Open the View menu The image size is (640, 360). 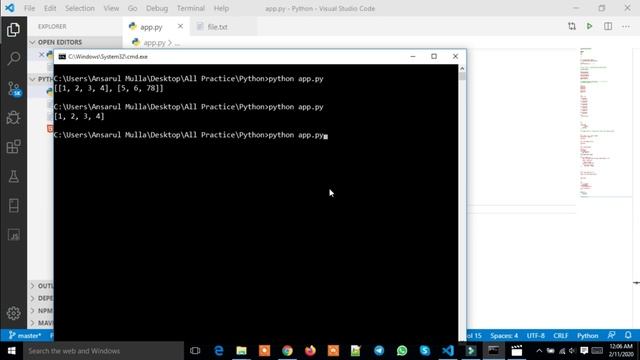pyautogui.click(x=111, y=8)
